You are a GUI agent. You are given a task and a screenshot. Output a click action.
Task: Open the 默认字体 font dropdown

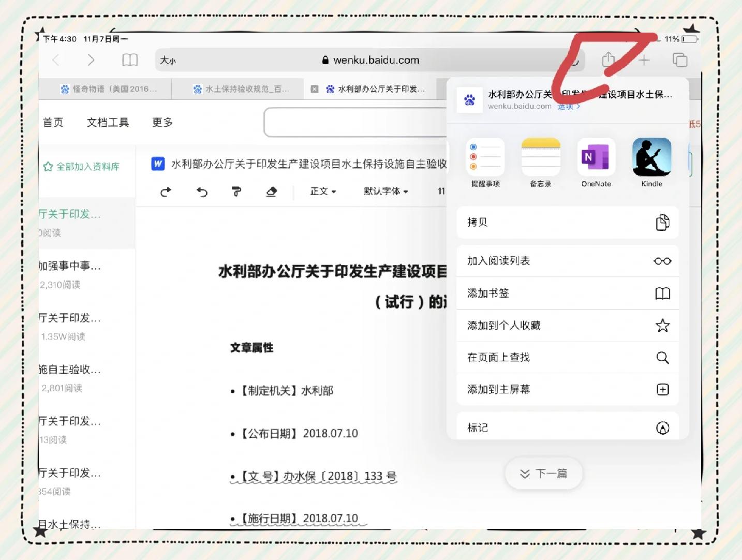coord(385,191)
